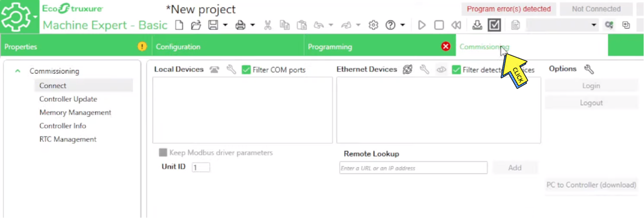This screenshot has height=218, width=644.
Task: Open an existing project folder icon
Action: point(196,25)
